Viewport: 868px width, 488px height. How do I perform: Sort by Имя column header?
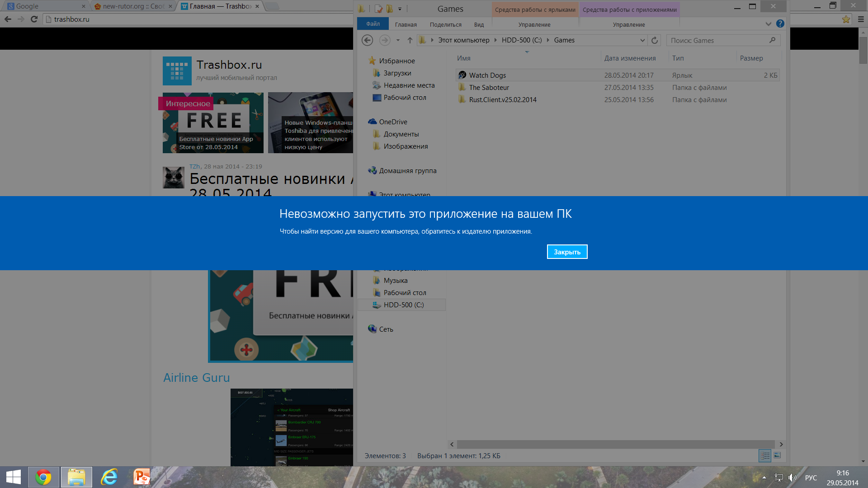click(x=463, y=58)
